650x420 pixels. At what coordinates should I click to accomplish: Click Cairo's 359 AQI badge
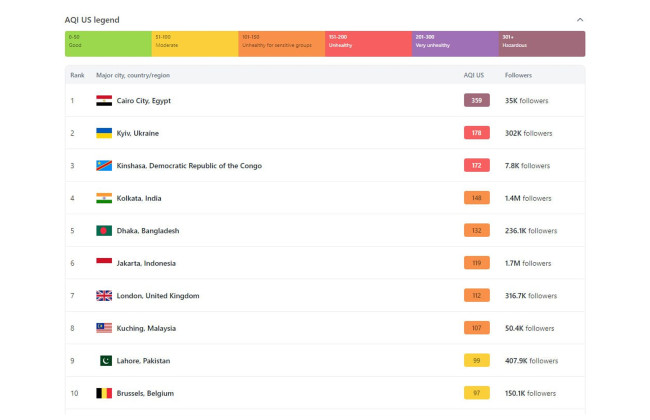coord(477,101)
